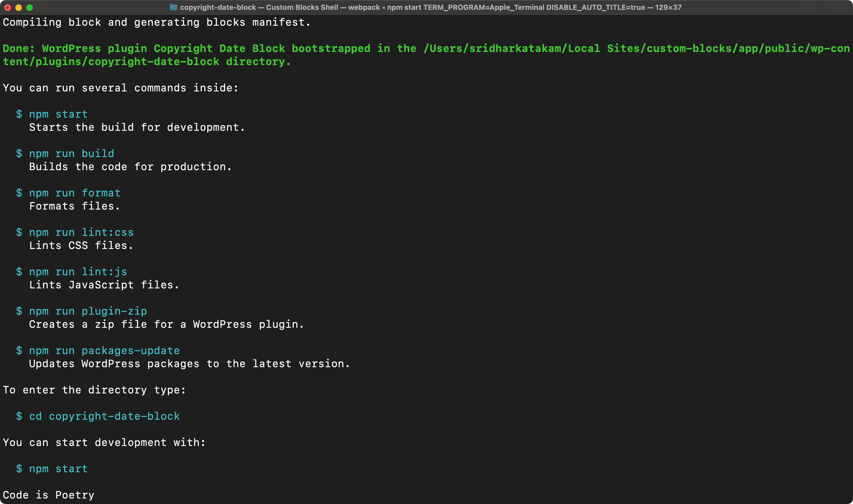Click "To enter the directory type:" line

pyautogui.click(x=94, y=390)
